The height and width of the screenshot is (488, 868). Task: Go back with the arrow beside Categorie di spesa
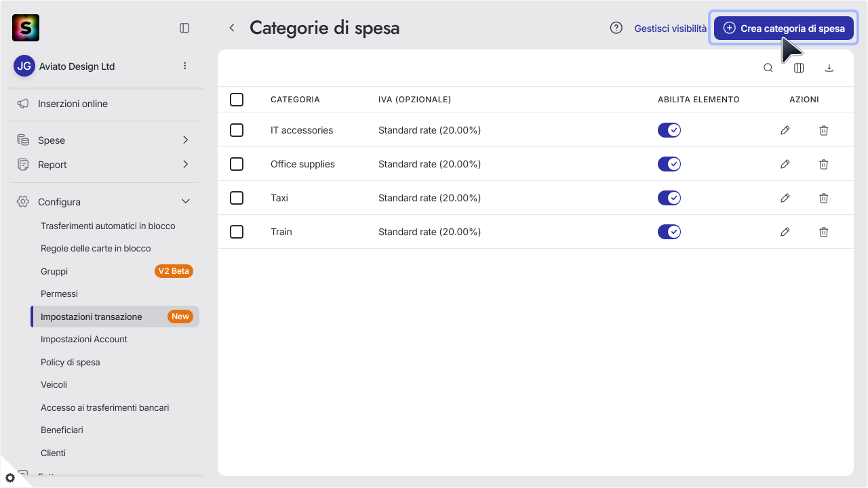232,28
